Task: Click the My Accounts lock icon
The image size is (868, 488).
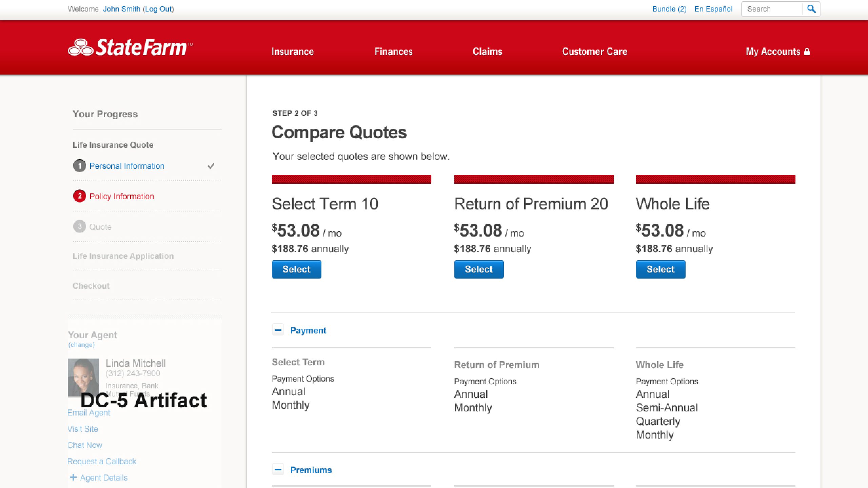Action: [807, 52]
